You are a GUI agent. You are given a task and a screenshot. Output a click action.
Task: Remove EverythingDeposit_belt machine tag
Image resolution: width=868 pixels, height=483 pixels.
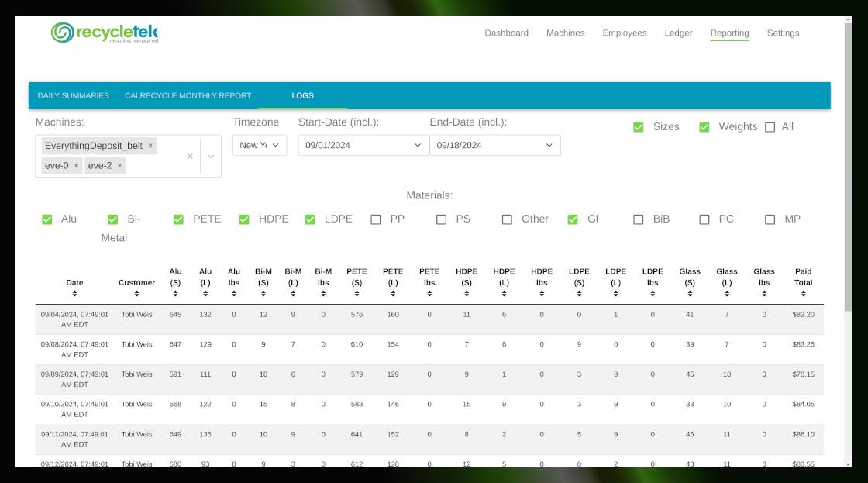point(150,146)
